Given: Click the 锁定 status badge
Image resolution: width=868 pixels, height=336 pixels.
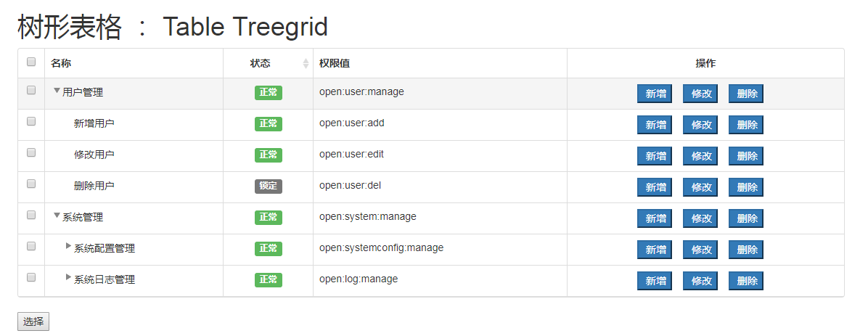Looking at the screenshot, I should pyautogui.click(x=269, y=186).
